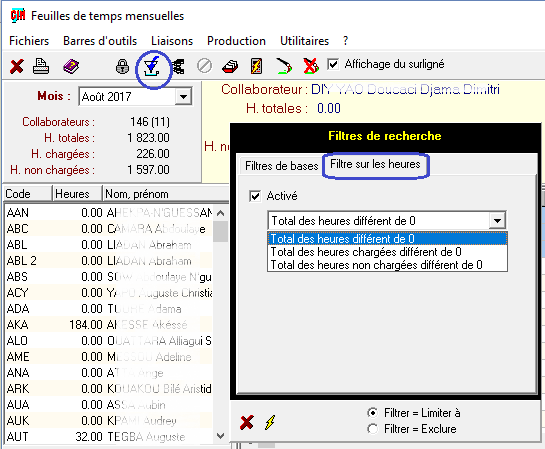Open the Production menu

(236, 41)
